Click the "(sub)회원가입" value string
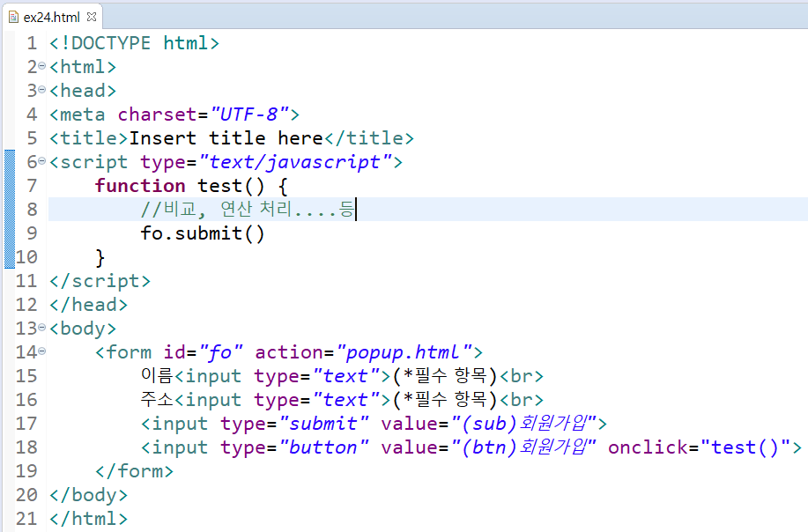Screen dimensions: 808x532 (x=523, y=424)
